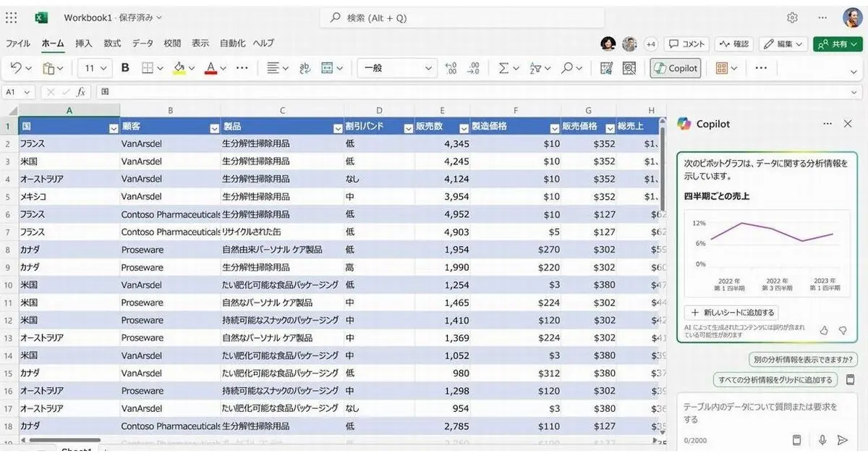Viewport: 868px width, 456px height.
Task: Click the Borders grid icon
Action: point(148,68)
